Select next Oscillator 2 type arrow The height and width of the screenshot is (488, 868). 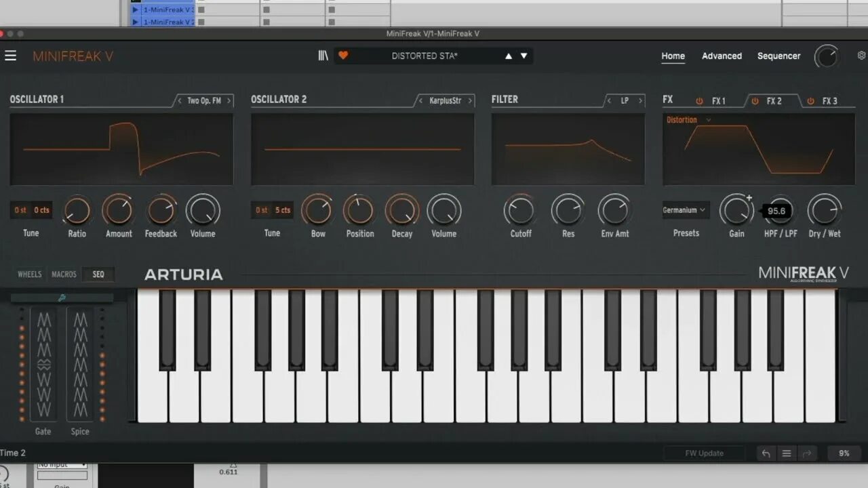point(469,100)
